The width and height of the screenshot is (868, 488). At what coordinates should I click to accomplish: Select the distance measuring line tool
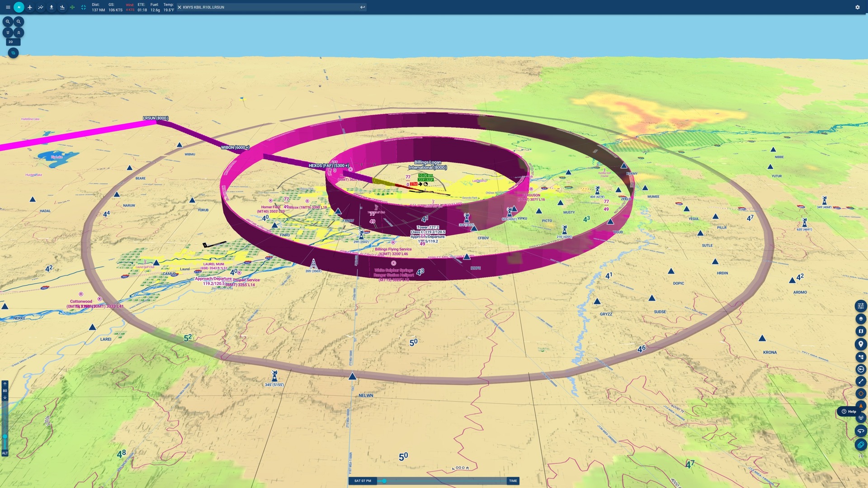[x=860, y=381]
